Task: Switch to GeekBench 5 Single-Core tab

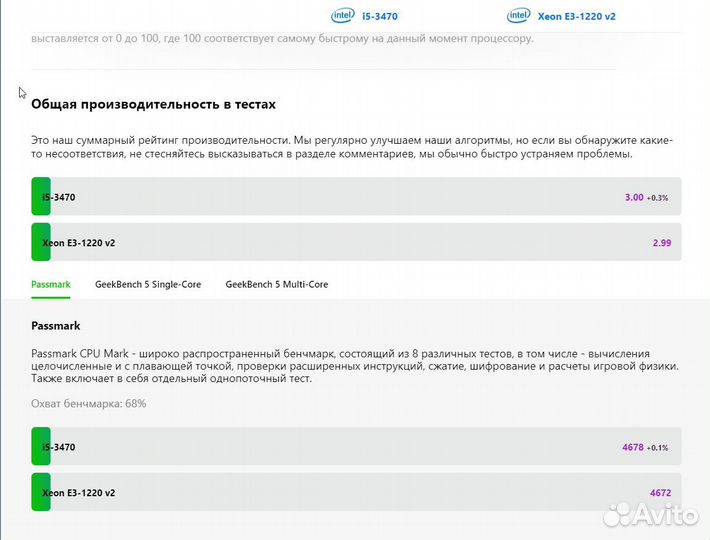Action: [x=148, y=285]
